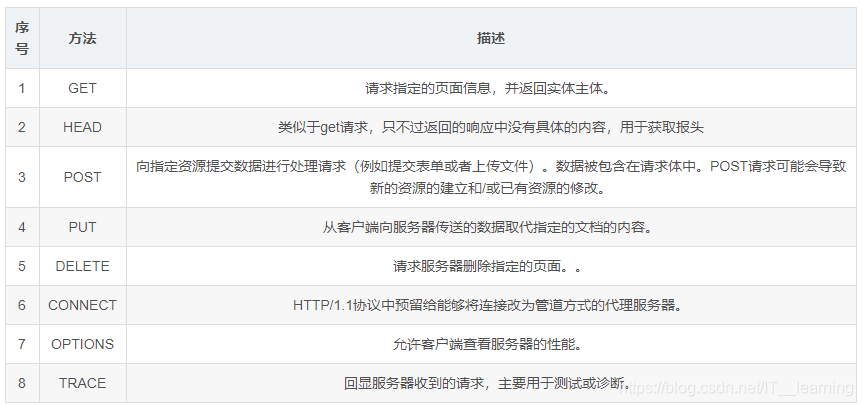The height and width of the screenshot is (406, 862).
Task: Click the 描述 column header
Action: point(491,38)
